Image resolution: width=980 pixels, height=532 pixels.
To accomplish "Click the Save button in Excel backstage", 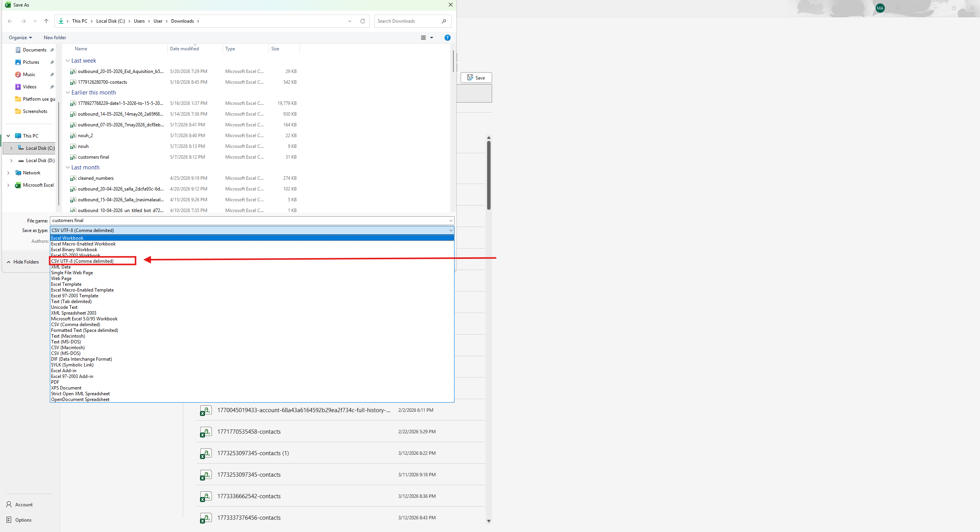I will [476, 78].
